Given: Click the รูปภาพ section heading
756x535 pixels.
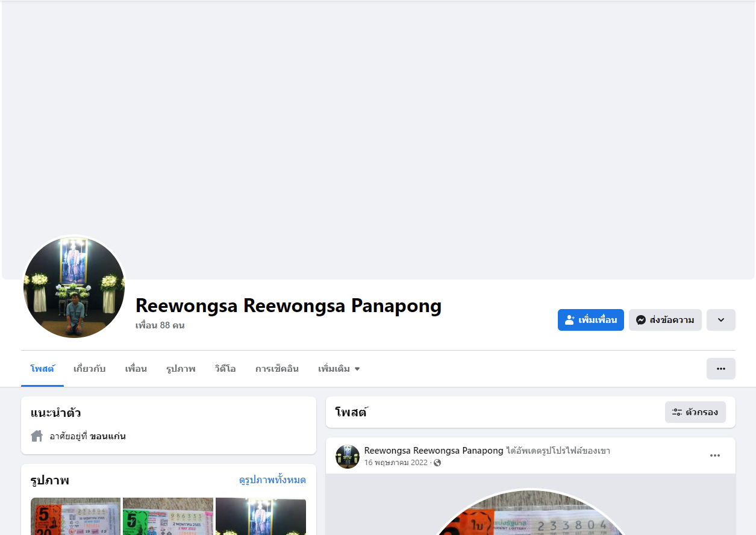Looking at the screenshot, I should tap(50, 480).
